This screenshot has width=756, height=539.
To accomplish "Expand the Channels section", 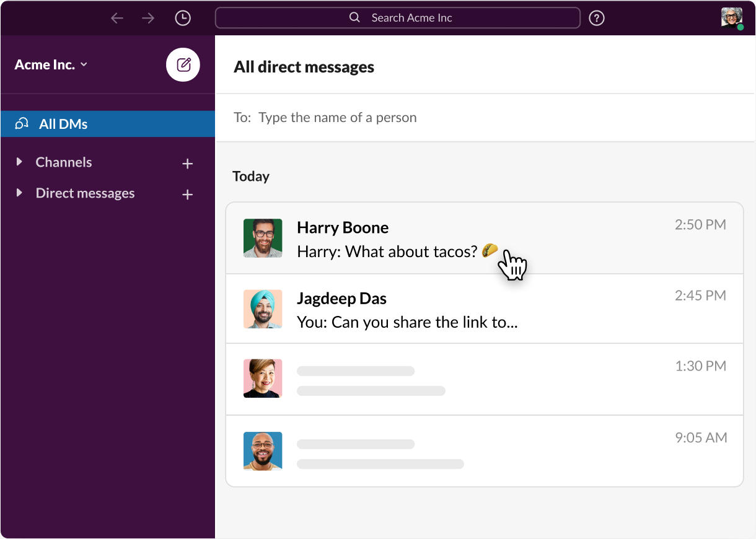I will pos(19,162).
